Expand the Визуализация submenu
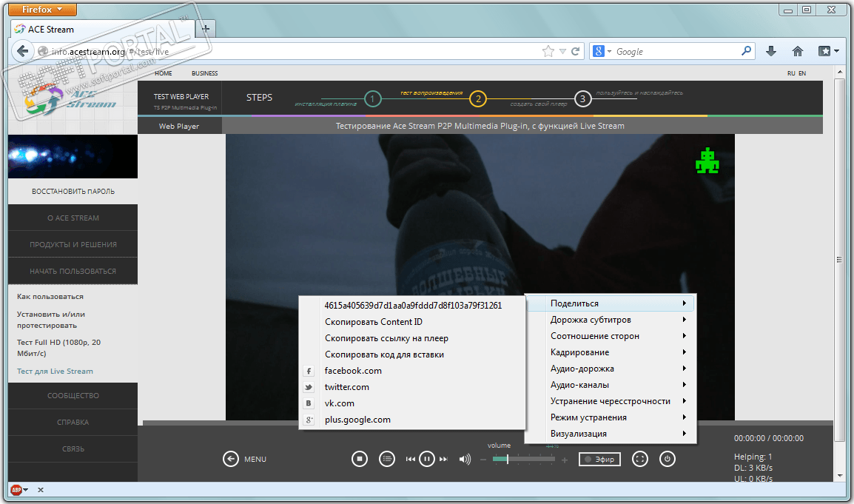The image size is (854, 504). tap(611, 434)
